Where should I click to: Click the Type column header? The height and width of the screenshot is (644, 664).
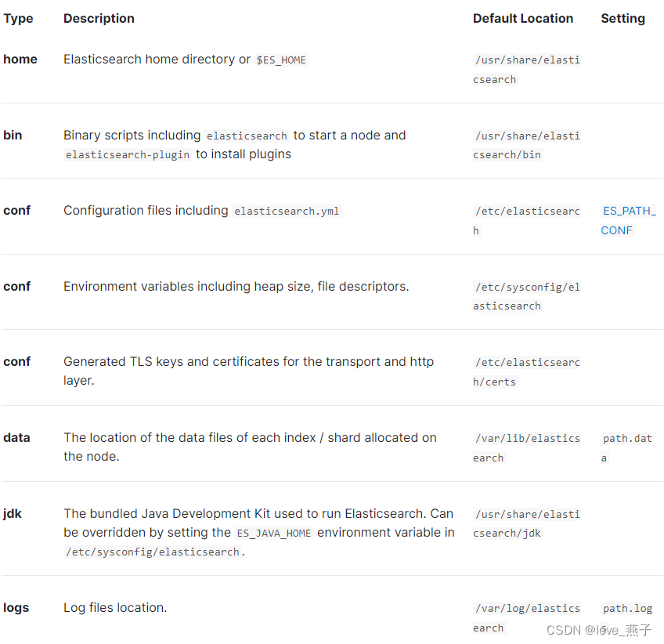click(18, 19)
